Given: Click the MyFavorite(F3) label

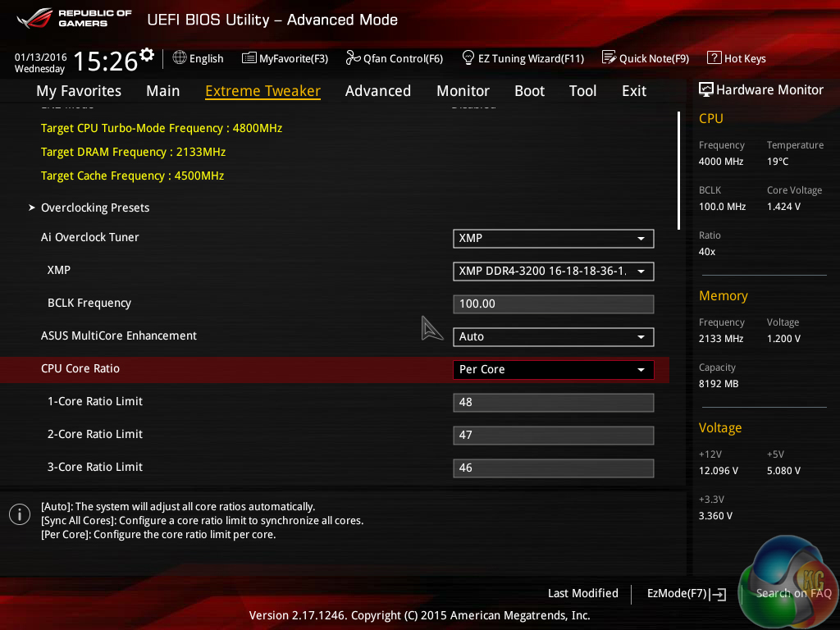Looking at the screenshot, I should click(x=294, y=58).
